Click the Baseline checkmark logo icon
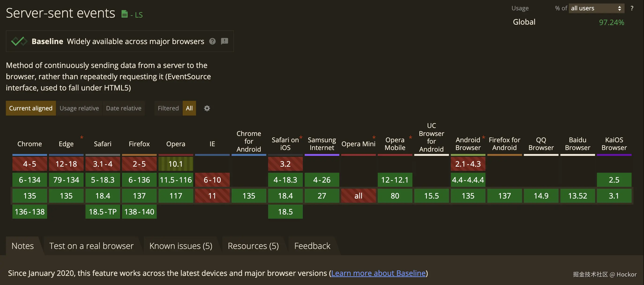The height and width of the screenshot is (285, 644). [19, 41]
